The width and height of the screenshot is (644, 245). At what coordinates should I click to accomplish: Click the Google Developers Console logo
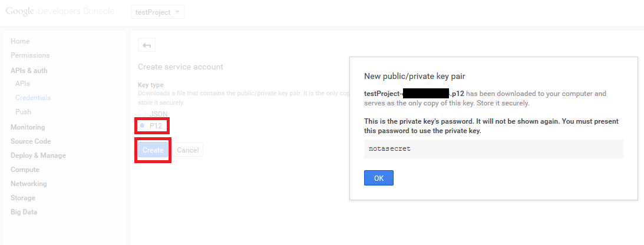pos(62,12)
